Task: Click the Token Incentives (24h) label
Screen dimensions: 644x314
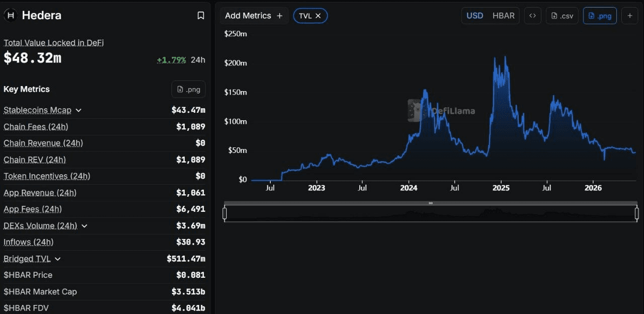Action: [x=47, y=176]
